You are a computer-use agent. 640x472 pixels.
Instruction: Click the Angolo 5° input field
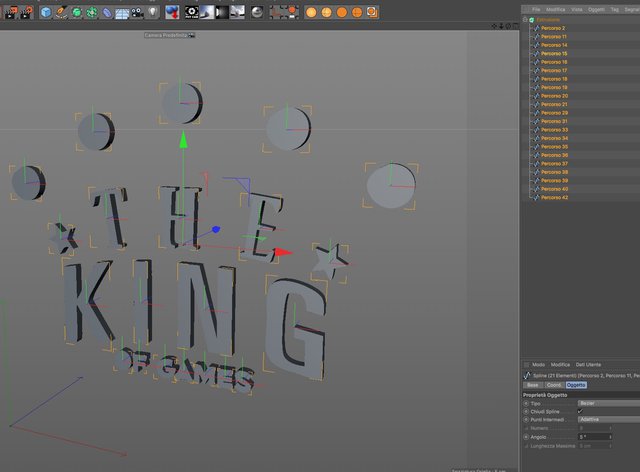click(x=593, y=437)
